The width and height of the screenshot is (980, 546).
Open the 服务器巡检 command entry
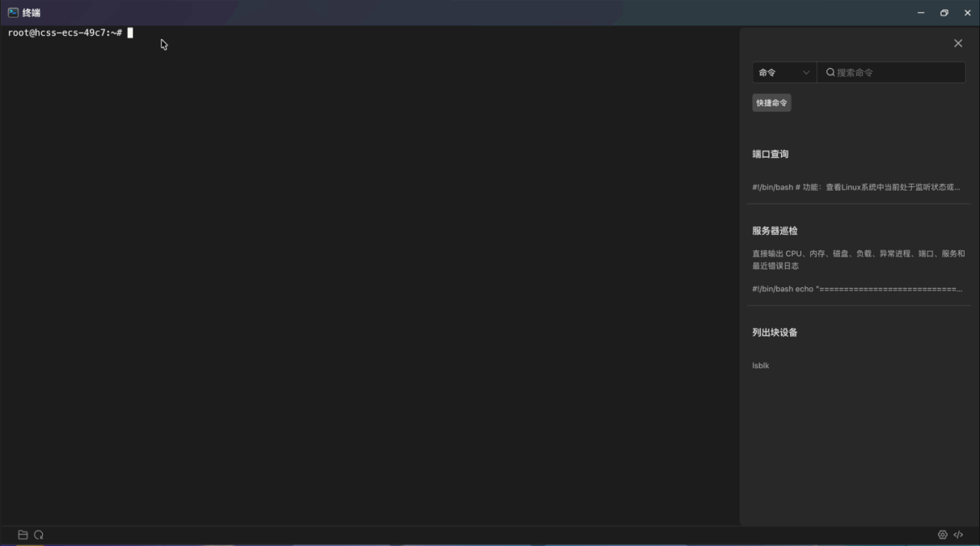tap(775, 230)
